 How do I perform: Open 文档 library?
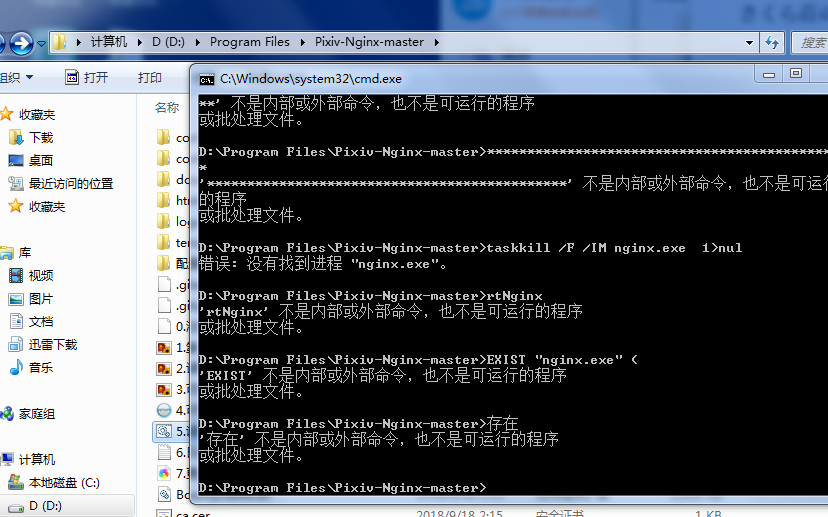pyautogui.click(x=41, y=322)
